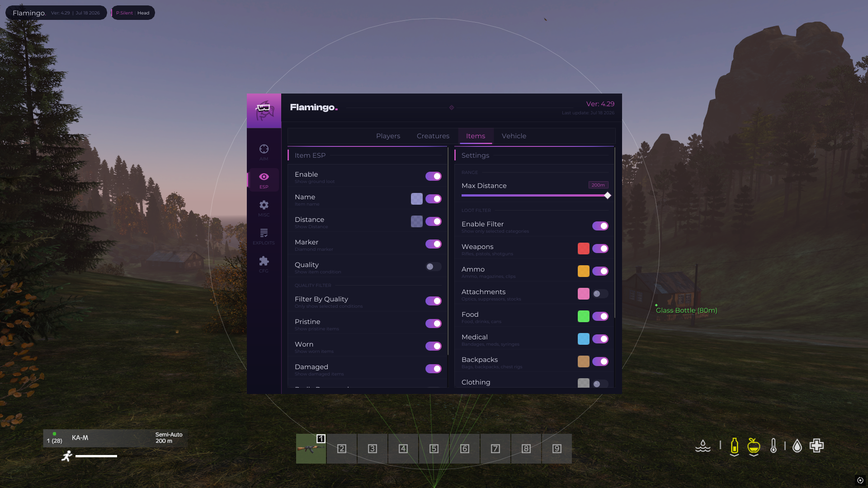Screen dimensions: 868x488
Task: Open the blue Medical color swatch
Action: click(x=584, y=339)
